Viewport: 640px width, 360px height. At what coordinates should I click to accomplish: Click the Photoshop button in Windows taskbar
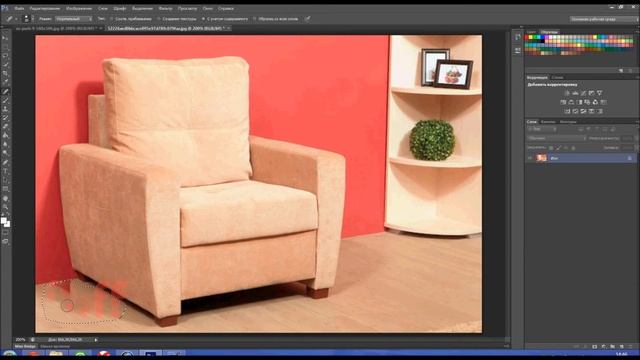150,354
